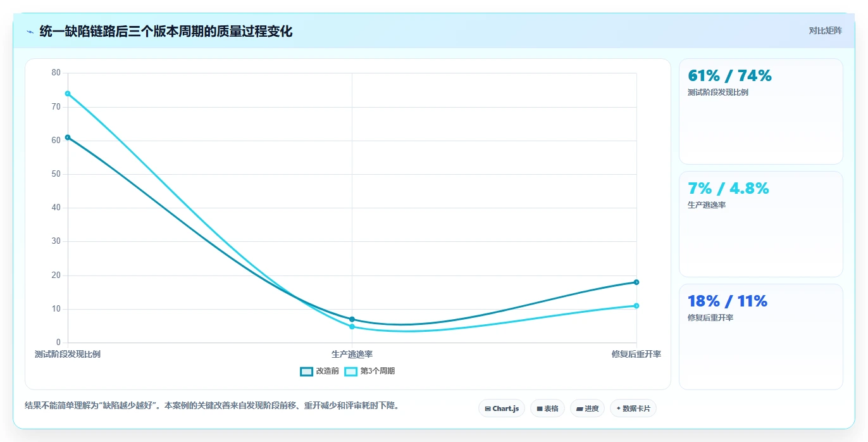This screenshot has width=868, height=442.
Task: Select the 数据卡片 tag pill
Action: (633, 408)
